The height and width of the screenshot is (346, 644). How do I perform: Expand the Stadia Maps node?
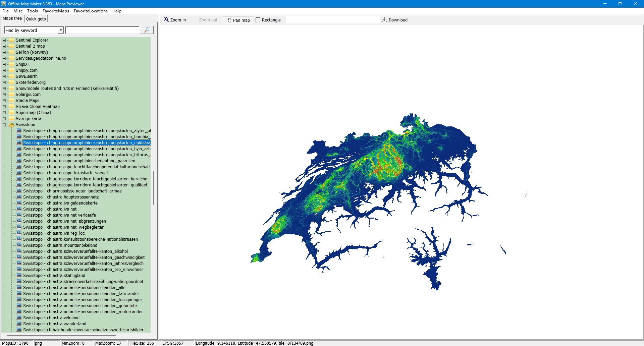pos(4,101)
